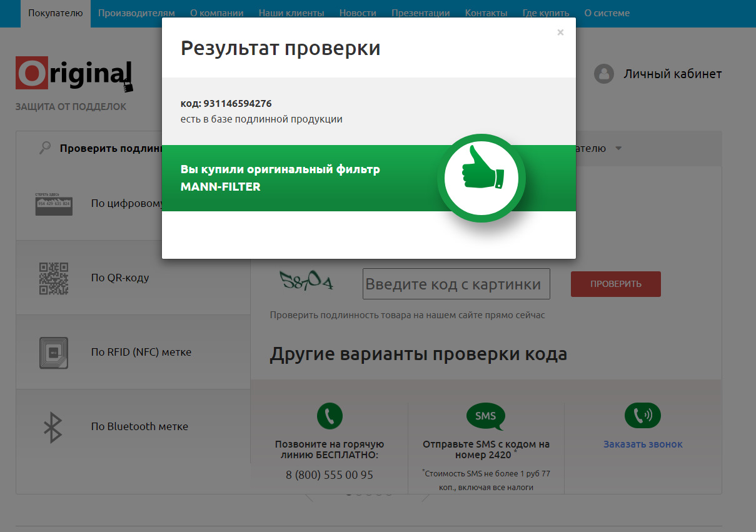Focus the Введите код с картинки field
This screenshot has width=756, height=532.
tap(456, 284)
